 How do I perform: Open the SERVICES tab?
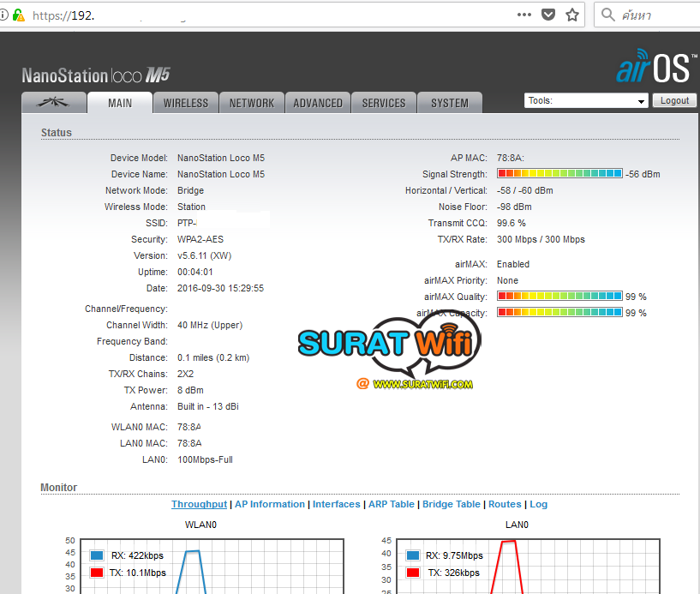(384, 103)
